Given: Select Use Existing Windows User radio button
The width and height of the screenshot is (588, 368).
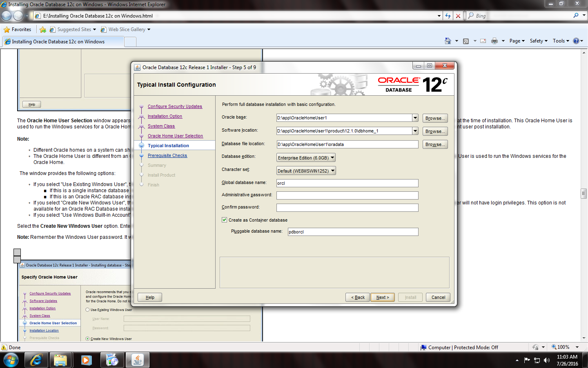Looking at the screenshot, I should click(x=88, y=310).
